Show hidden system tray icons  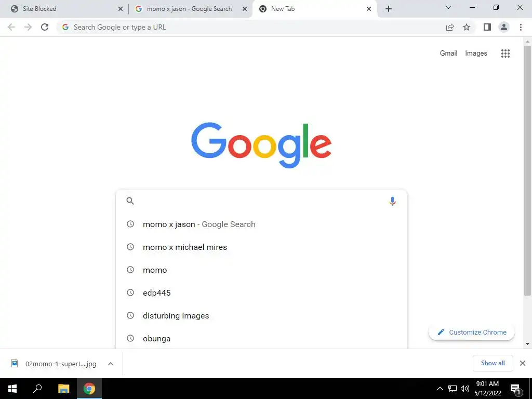pyautogui.click(x=440, y=389)
